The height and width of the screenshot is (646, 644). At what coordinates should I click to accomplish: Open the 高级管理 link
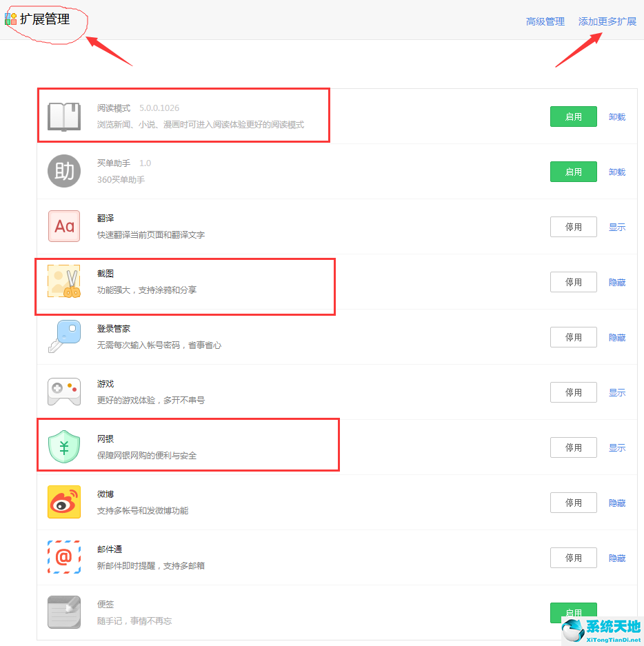point(545,21)
